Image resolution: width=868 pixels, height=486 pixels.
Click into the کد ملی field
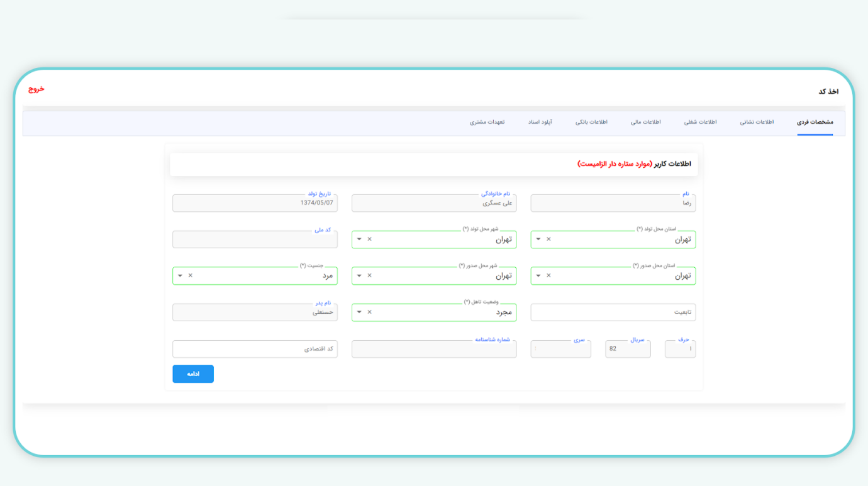pos(255,240)
